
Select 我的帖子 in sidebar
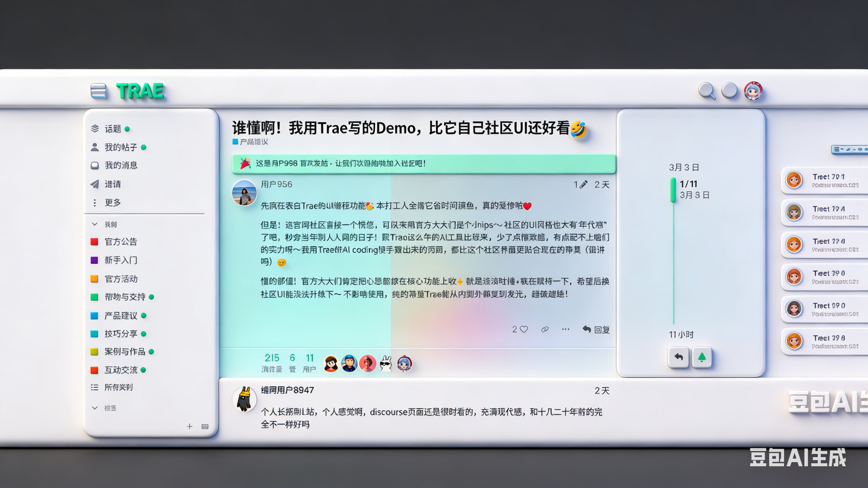click(120, 147)
